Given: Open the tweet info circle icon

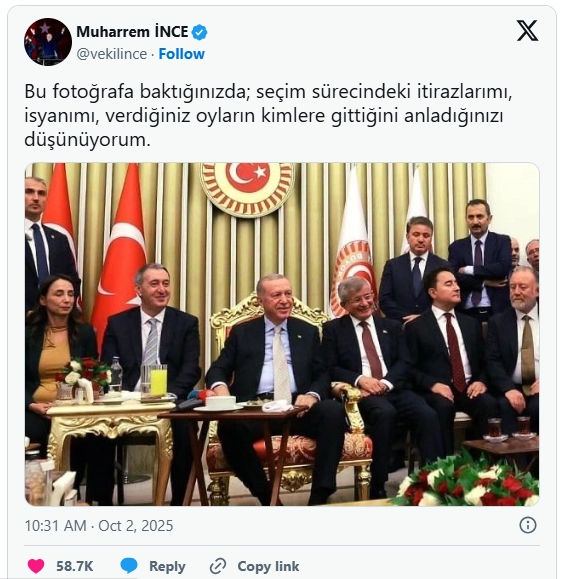Looking at the screenshot, I should pyautogui.click(x=528, y=525).
